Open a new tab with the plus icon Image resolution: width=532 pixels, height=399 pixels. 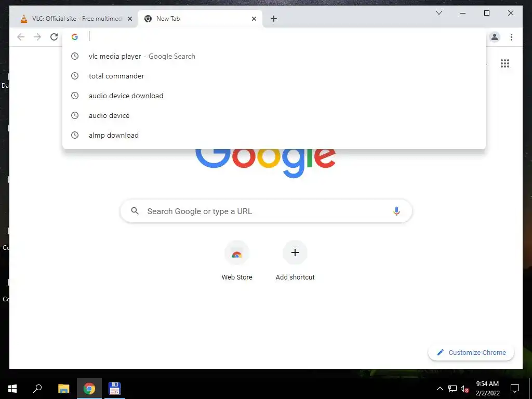[274, 19]
